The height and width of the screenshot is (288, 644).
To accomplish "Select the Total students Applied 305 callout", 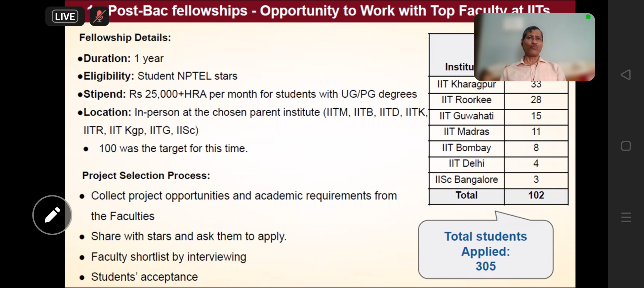I will pos(486,251).
